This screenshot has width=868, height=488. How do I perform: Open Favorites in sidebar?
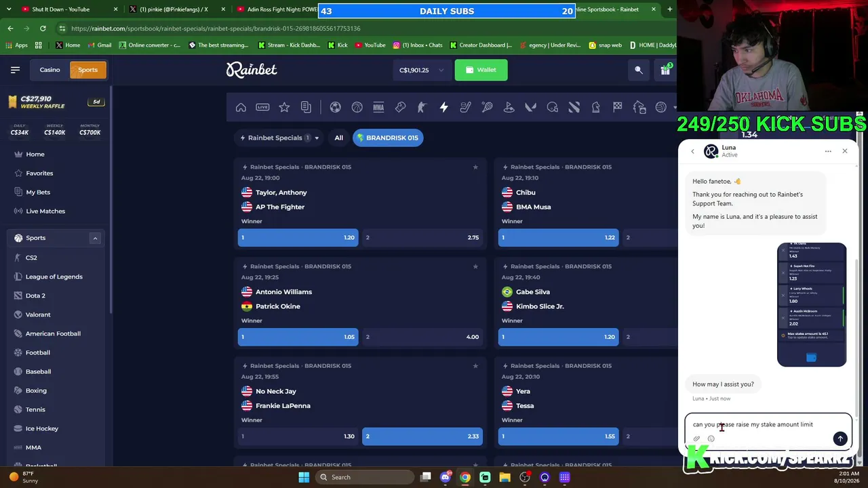click(x=39, y=173)
